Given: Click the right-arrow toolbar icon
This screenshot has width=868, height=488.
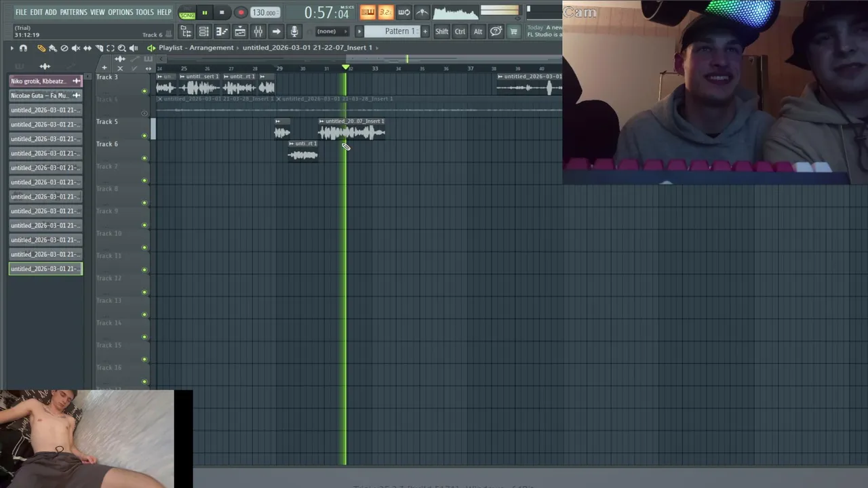Looking at the screenshot, I should 276,31.
